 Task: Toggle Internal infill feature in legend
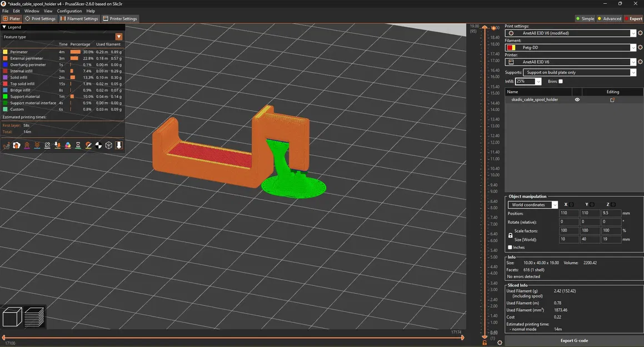[62, 71]
